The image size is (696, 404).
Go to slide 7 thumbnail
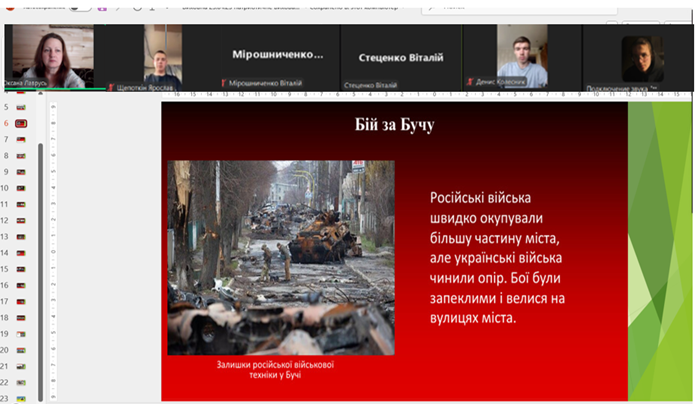pyautogui.click(x=21, y=140)
